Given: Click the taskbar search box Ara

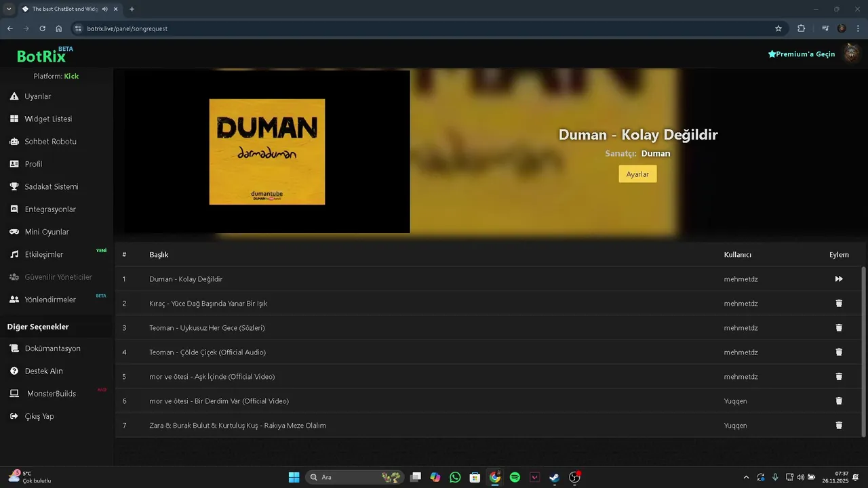Looking at the screenshot, I should click(x=355, y=477).
